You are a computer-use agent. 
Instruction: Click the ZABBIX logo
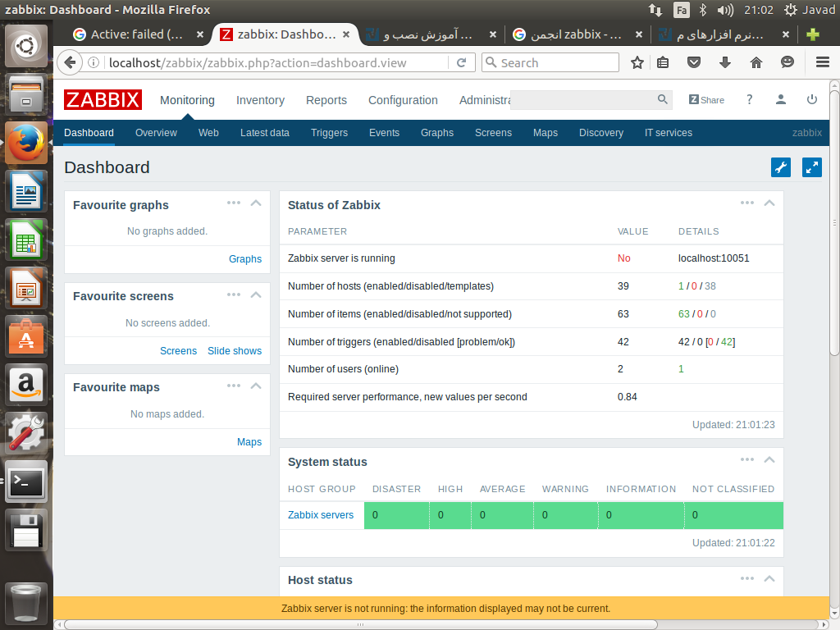point(103,100)
